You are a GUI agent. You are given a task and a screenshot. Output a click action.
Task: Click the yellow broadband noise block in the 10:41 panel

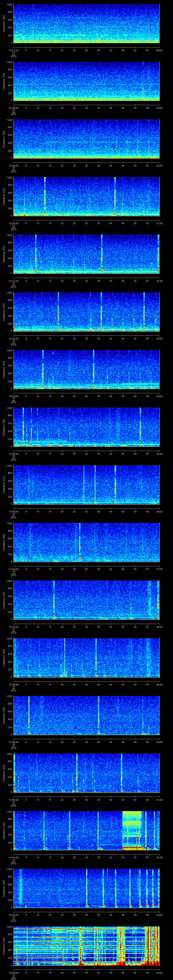pos(132,831)
